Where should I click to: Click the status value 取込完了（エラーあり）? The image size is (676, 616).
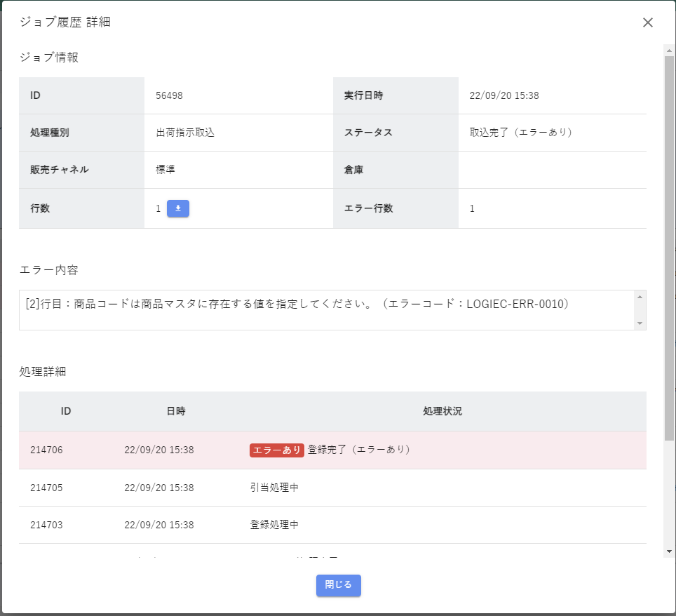pyautogui.click(x=521, y=132)
